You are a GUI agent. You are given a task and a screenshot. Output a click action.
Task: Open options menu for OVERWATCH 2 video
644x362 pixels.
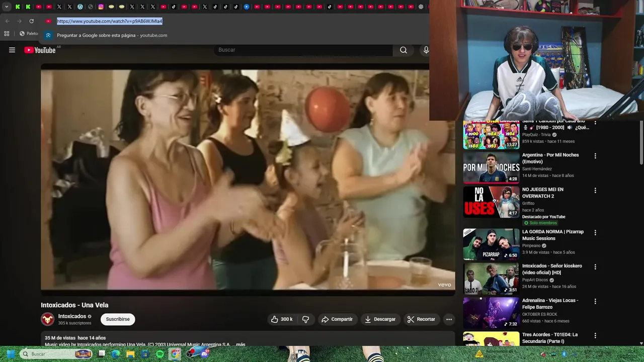595,191
